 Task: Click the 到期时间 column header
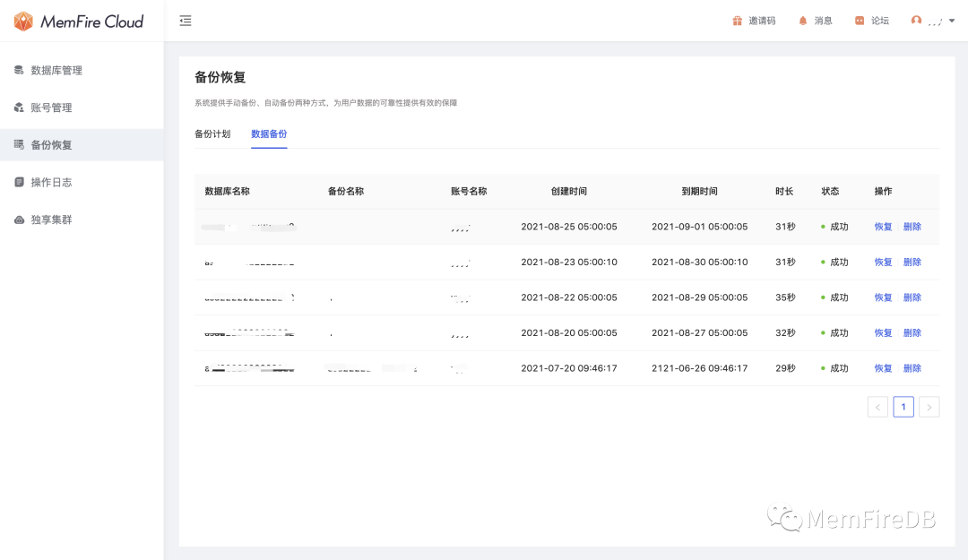(699, 192)
